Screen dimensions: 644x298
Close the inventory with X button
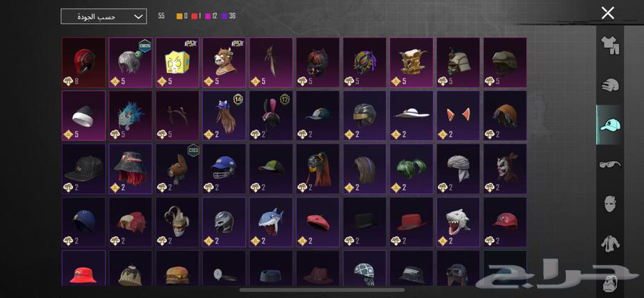(608, 13)
